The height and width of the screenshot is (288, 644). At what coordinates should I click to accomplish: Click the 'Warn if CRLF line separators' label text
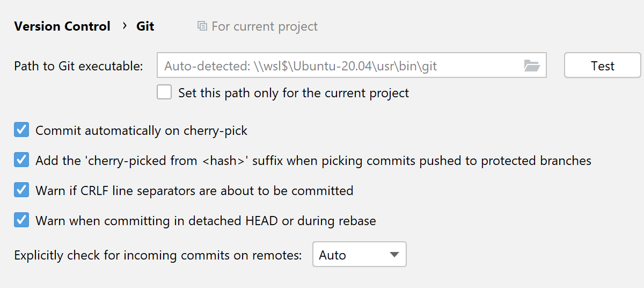click(x=194, y=190)
